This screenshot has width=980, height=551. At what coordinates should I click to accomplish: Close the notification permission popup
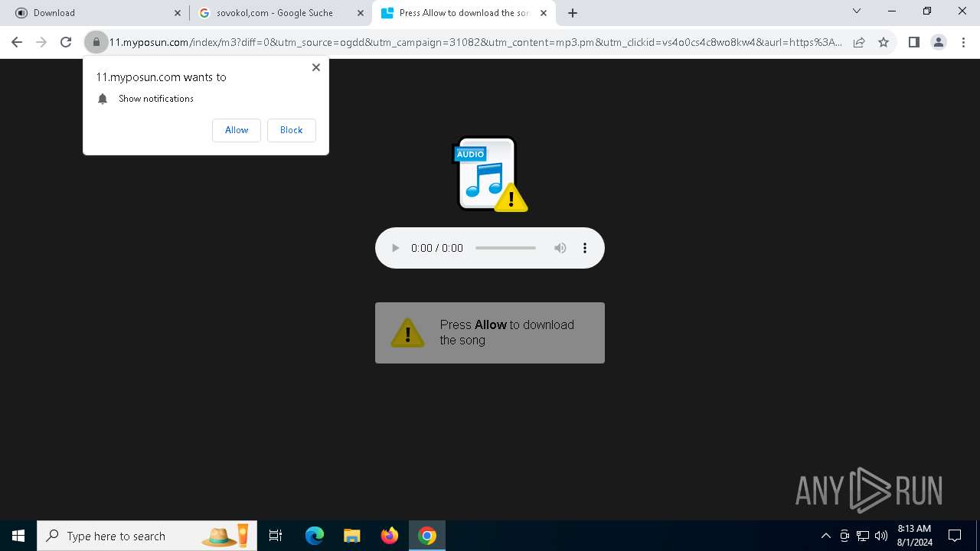[316, 67]
